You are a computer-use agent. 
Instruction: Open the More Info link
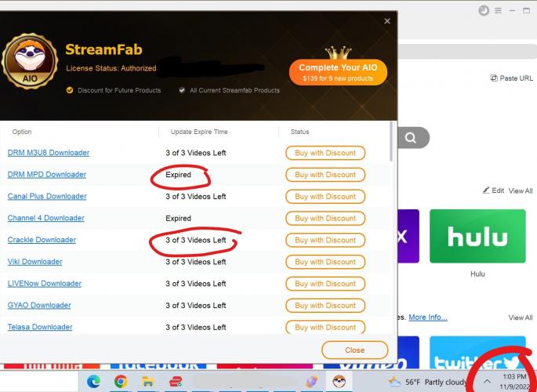428,318
